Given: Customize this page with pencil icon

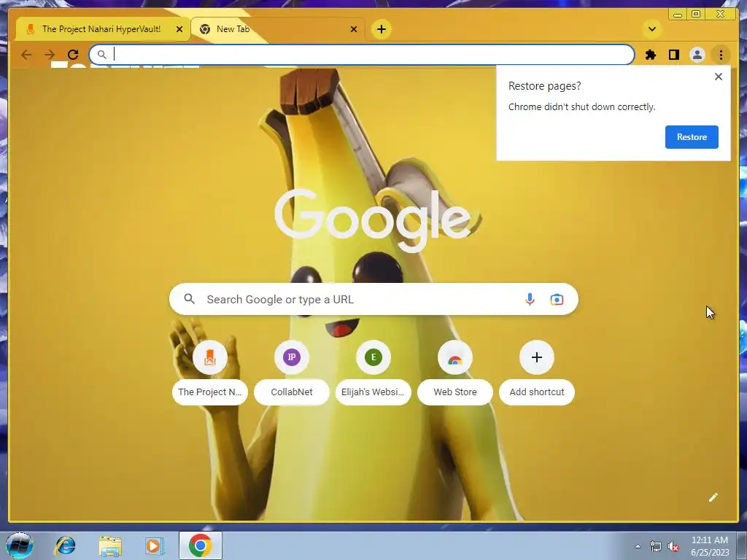Looking at the screenshot, I should tap(713, 497).
